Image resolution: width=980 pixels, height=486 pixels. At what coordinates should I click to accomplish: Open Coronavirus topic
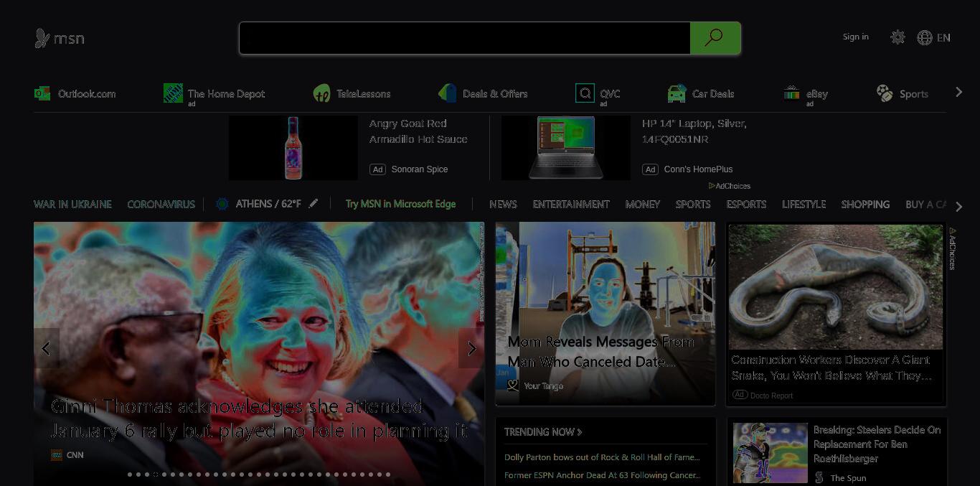[161, 204]
